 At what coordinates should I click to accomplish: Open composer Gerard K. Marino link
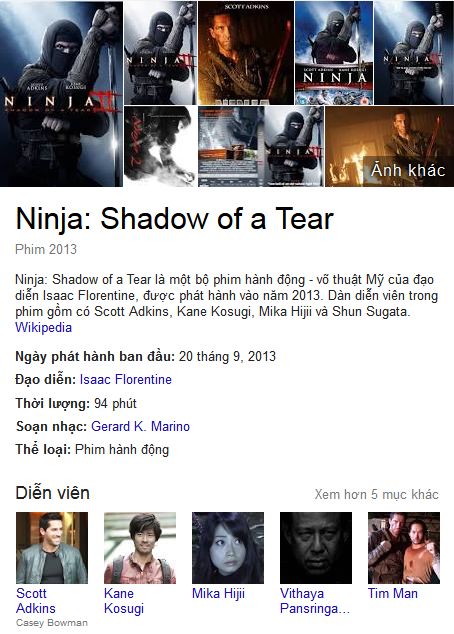[x=141, y=426]
